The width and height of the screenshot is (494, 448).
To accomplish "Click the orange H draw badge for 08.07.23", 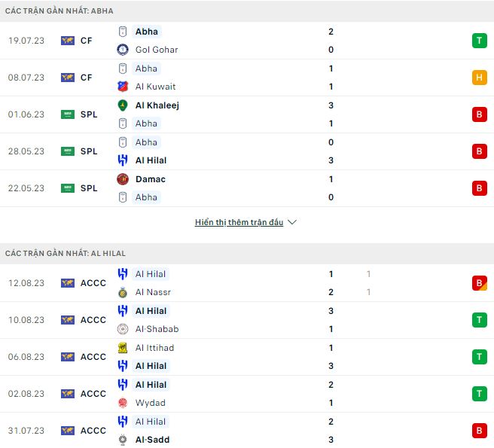I will click(478, 78).
